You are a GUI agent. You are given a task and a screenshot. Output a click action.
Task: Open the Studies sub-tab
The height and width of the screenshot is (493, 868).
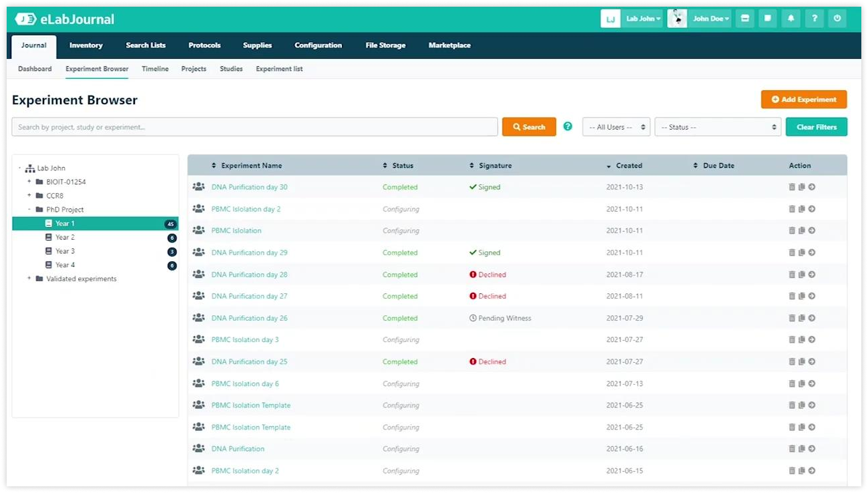[x=231, y=69]
